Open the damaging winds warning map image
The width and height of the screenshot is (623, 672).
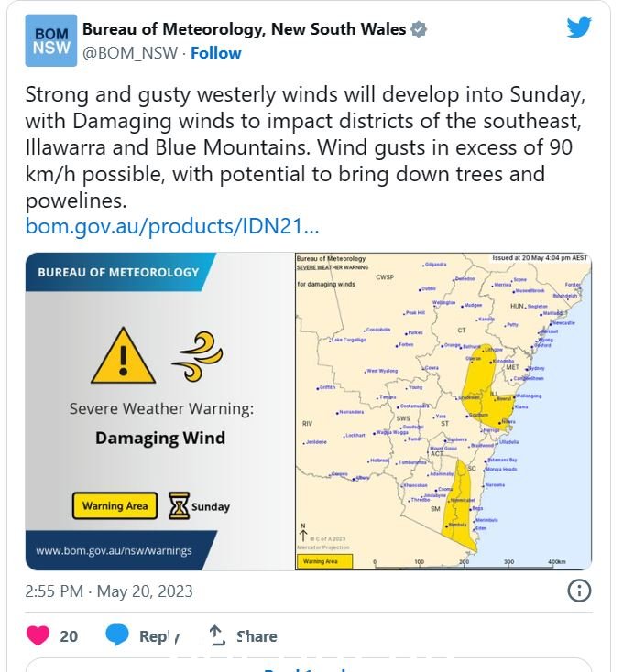pos(443,411)
